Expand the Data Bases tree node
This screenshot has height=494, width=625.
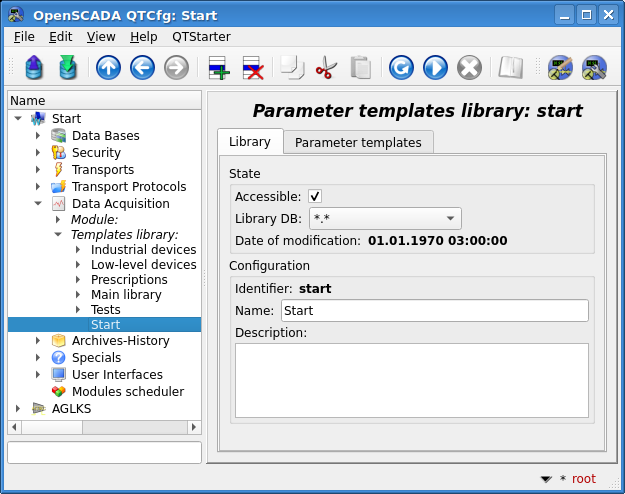coord(38,136)
